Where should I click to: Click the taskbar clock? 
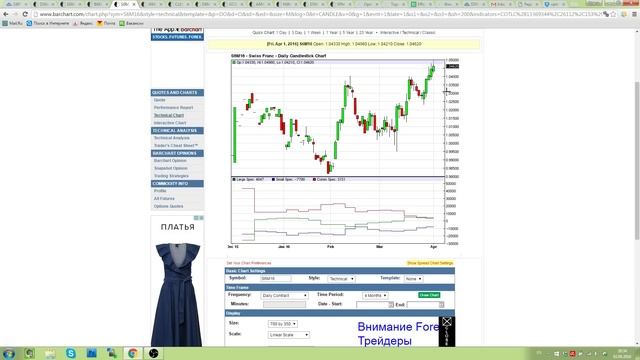[x=622, y=353]
